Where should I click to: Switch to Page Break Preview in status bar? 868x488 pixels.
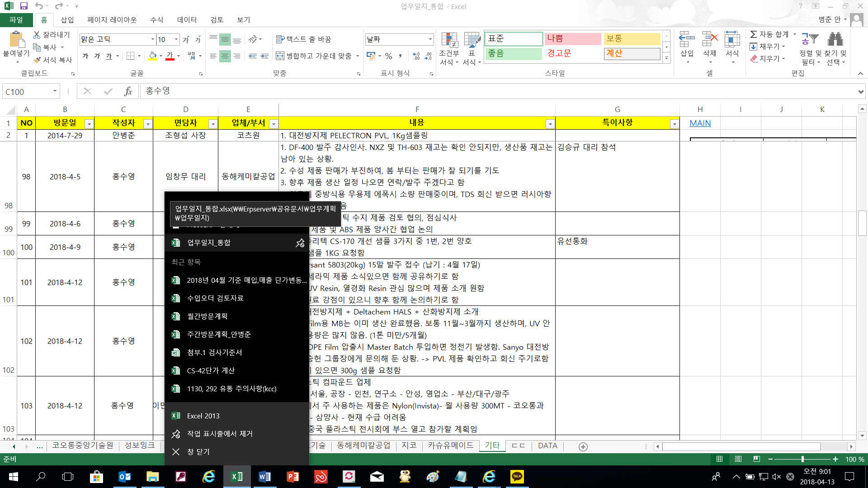point(757,459)
